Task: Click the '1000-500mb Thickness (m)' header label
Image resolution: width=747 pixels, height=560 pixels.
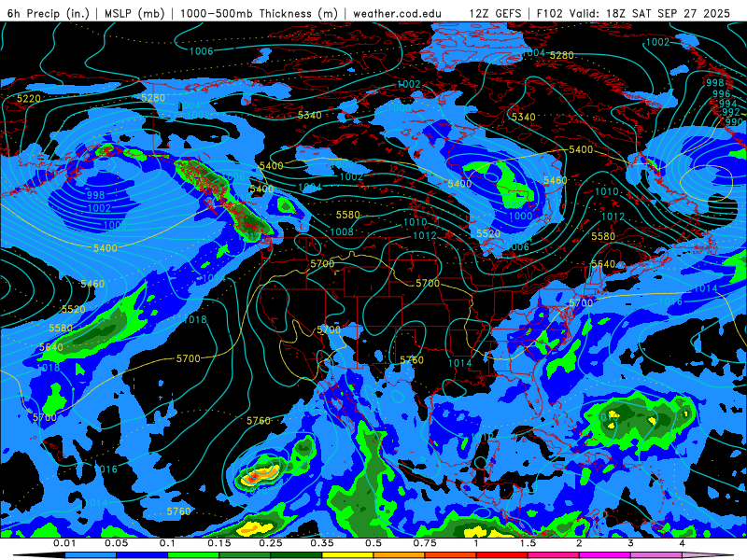Action: point(260,13)
